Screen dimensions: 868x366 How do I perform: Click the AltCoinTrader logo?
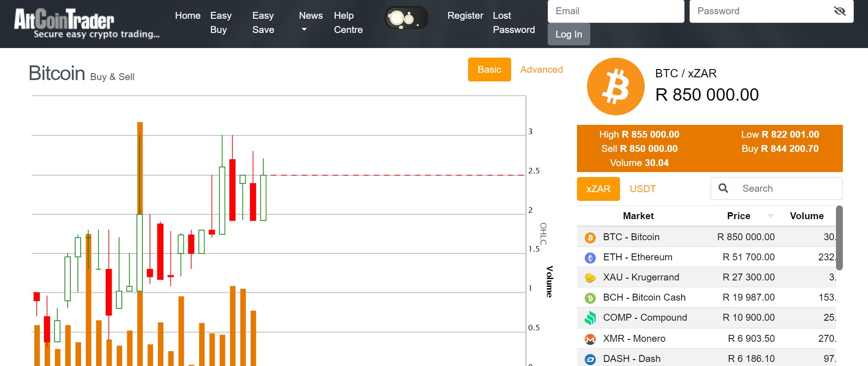[87, 24]
